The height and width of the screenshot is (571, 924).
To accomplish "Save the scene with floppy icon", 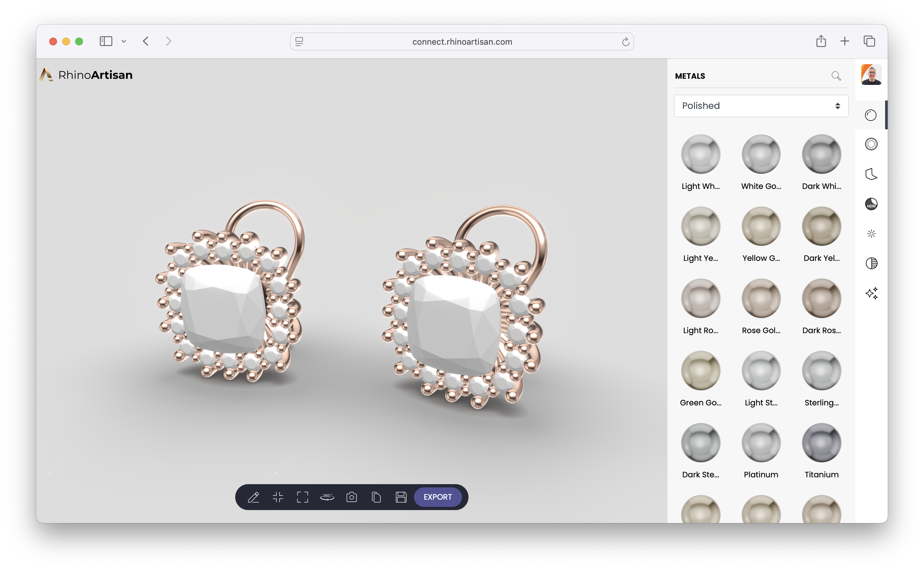I will coord(401,497).
